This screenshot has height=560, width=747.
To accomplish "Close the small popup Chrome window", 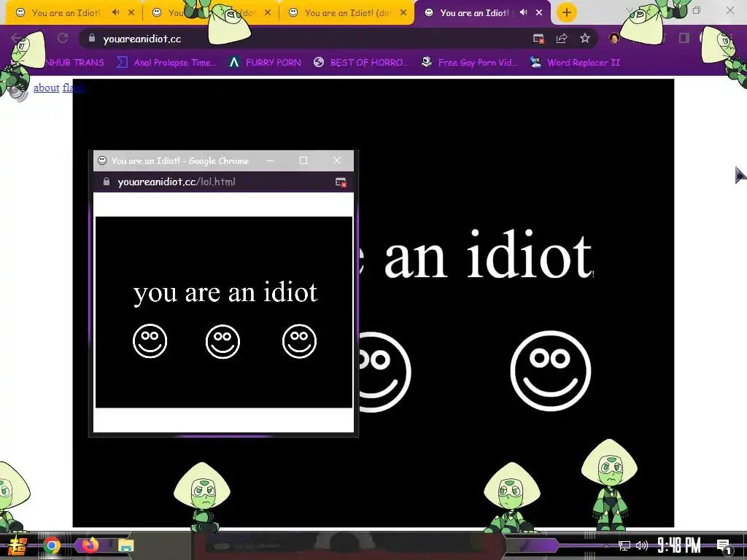I will pos(337,160).
